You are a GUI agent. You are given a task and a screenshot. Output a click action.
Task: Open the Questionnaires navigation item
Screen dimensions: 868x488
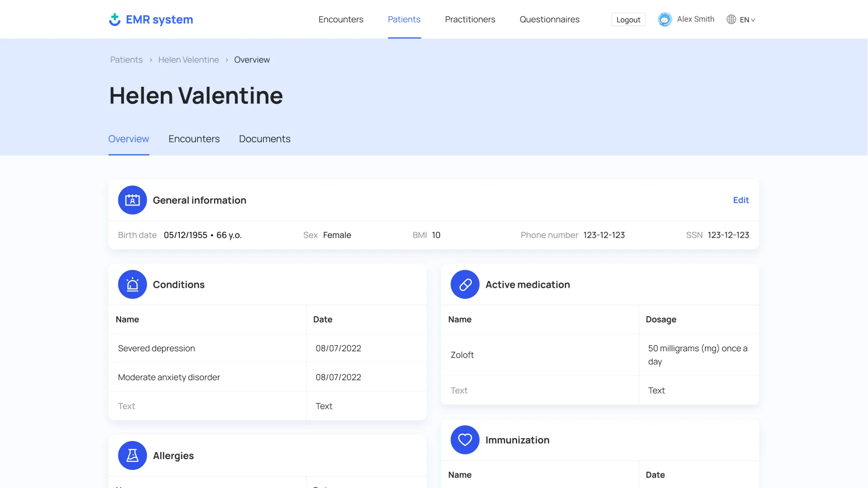549,19
